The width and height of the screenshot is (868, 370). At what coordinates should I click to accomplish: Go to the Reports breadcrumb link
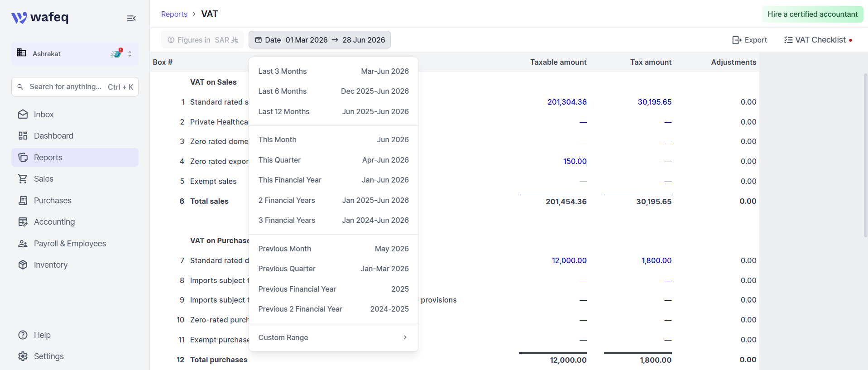pos(174,14)
